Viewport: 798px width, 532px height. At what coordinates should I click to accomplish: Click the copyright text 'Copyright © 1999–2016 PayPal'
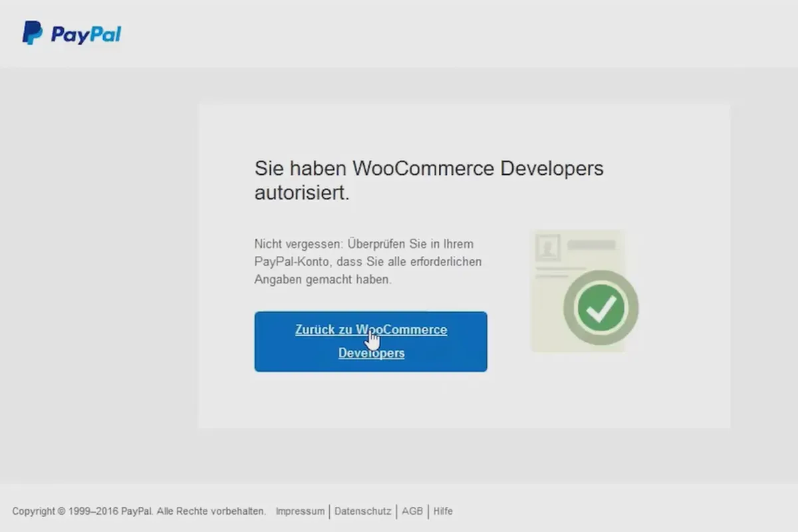(x=82, y=511)
